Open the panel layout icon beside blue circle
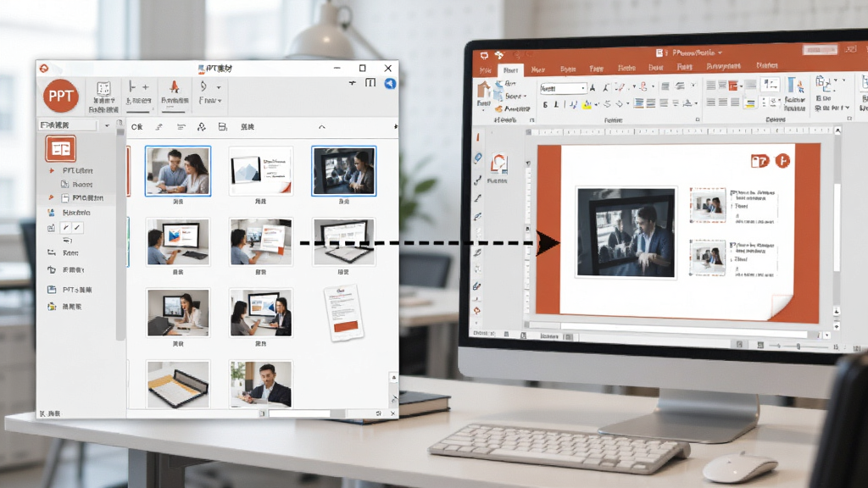The image size is (868, 488). pos(370,83)
